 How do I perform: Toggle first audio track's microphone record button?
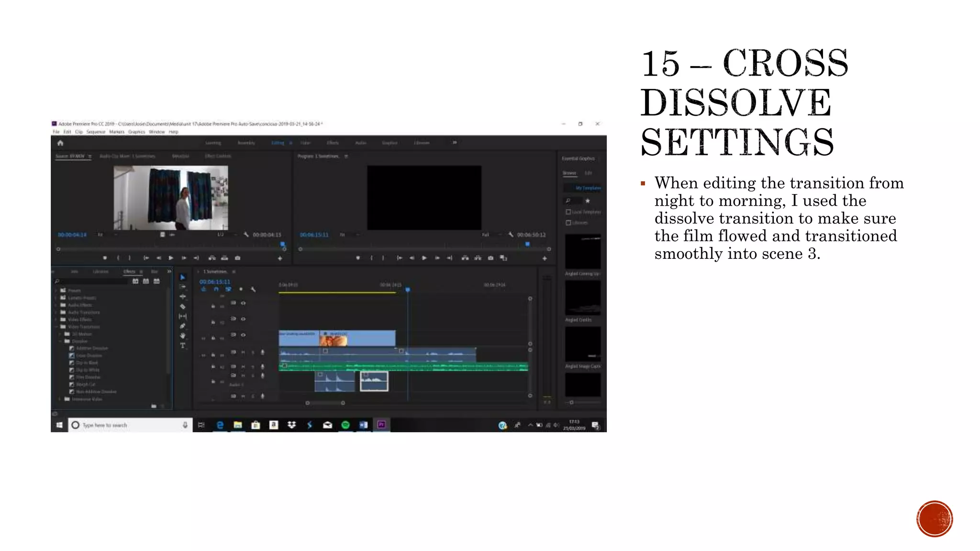262,353
